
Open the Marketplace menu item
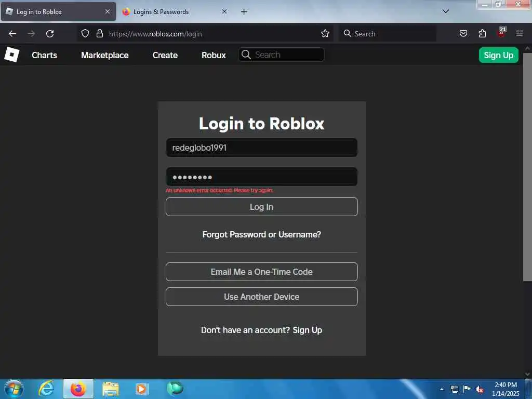(x=105, y=55)
